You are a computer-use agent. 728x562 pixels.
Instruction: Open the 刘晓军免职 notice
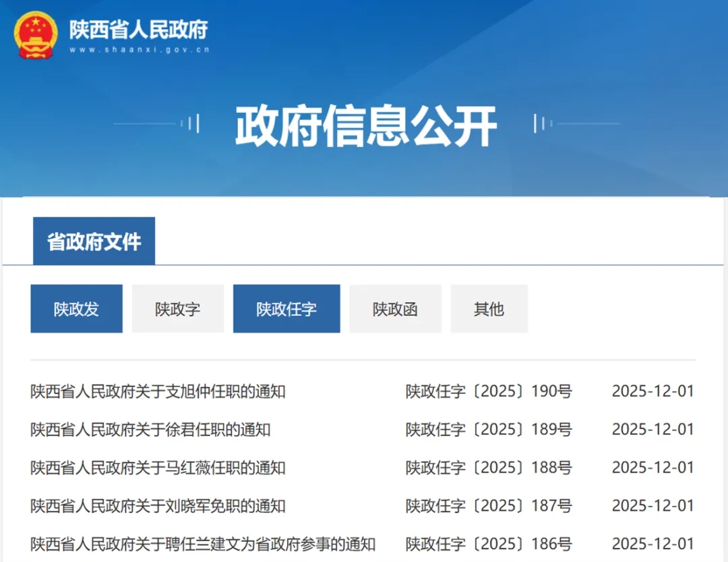click(158, 505)
